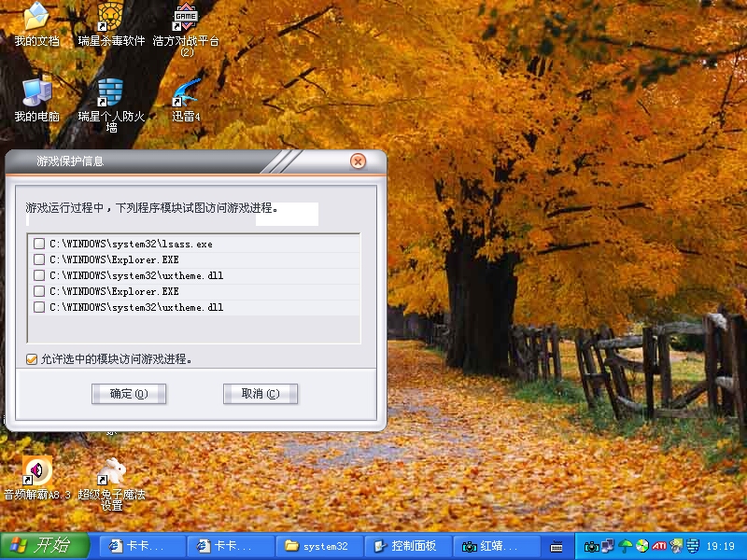Open the 瑞星杀毒软件 desktop shortcut
The image size is (747, 560).
click(x=111, y=24)
